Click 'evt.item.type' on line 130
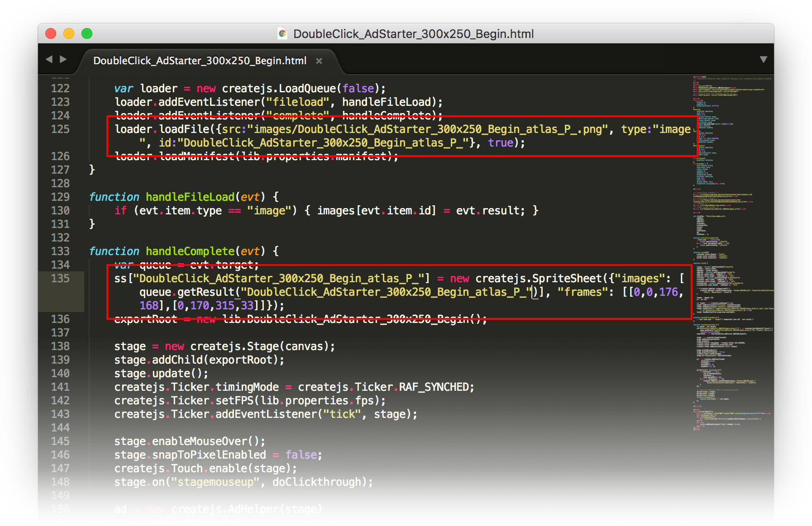812x526 pixels. 181,211
